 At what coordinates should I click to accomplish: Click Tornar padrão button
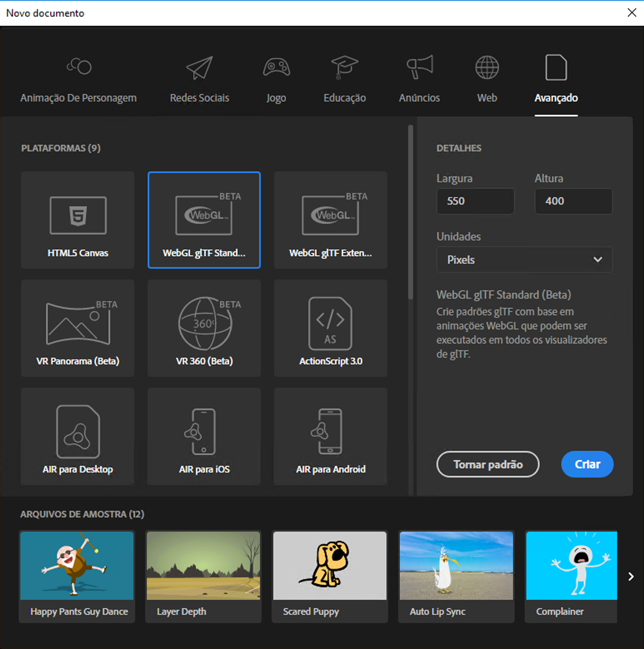click(487, 465)
